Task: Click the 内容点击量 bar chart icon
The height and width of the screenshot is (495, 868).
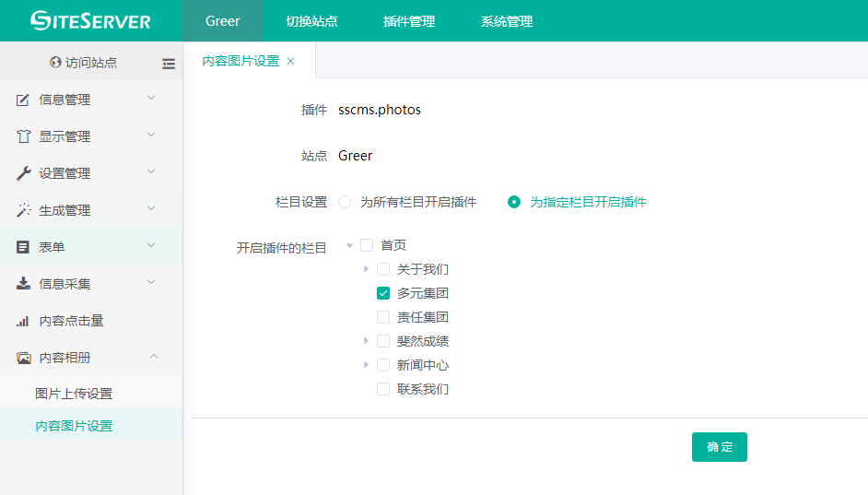Action: click(24, 321)
